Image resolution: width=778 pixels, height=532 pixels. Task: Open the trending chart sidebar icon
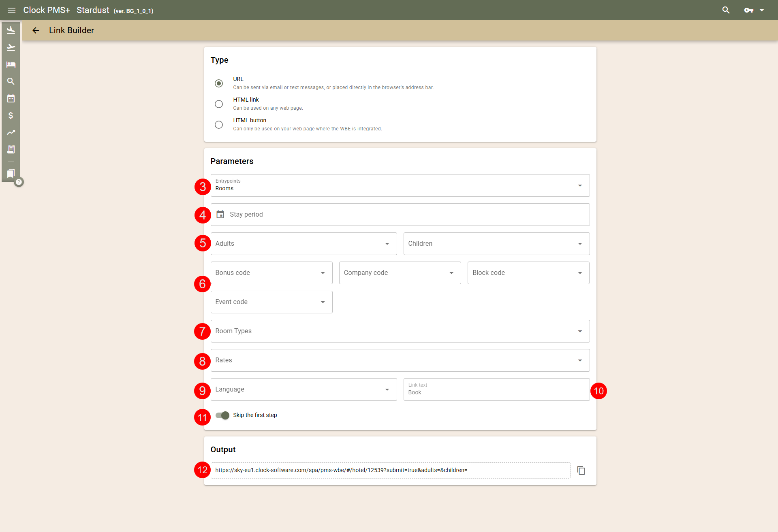coord(11,132)
